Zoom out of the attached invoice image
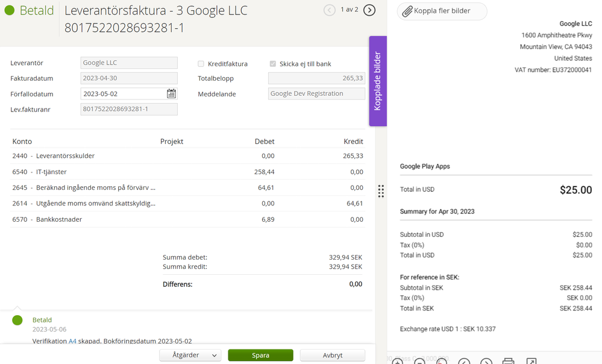 pyautogui.click(x=419, y=362)
